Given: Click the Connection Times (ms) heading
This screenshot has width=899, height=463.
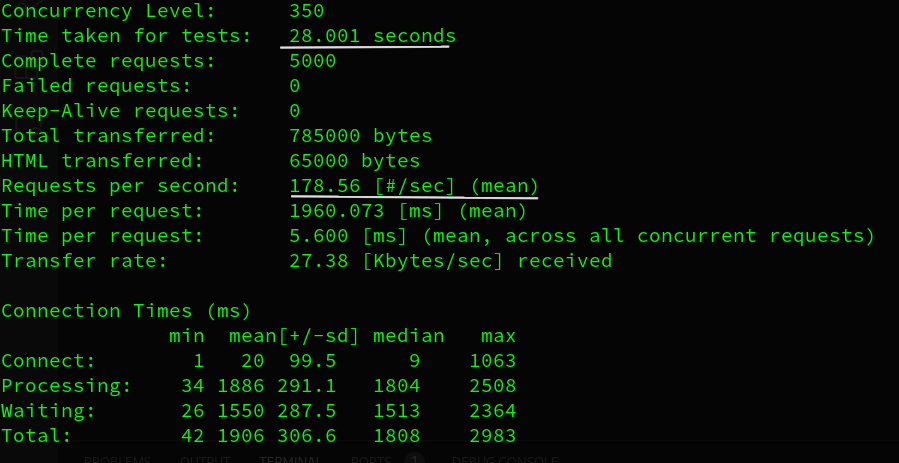Looking at the screenshot, I should click(126, 311).
